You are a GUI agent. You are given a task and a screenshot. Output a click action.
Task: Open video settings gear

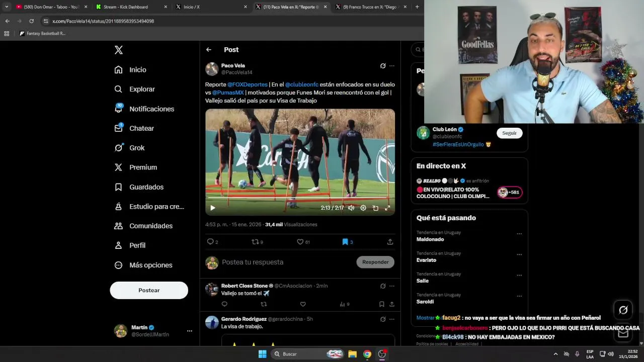[x=363, y=208]
